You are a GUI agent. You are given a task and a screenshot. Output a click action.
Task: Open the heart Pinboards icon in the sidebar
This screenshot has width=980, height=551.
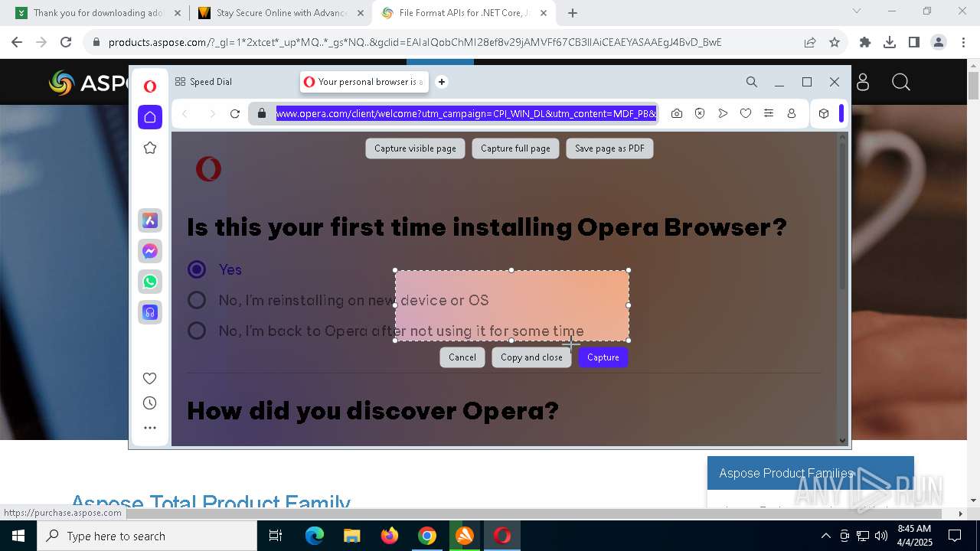(150, 378)
